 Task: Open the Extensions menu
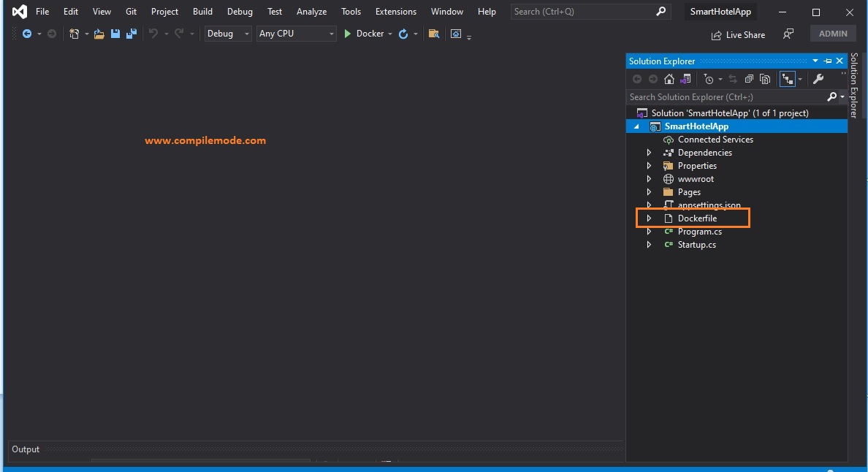(x=396, y=12)
